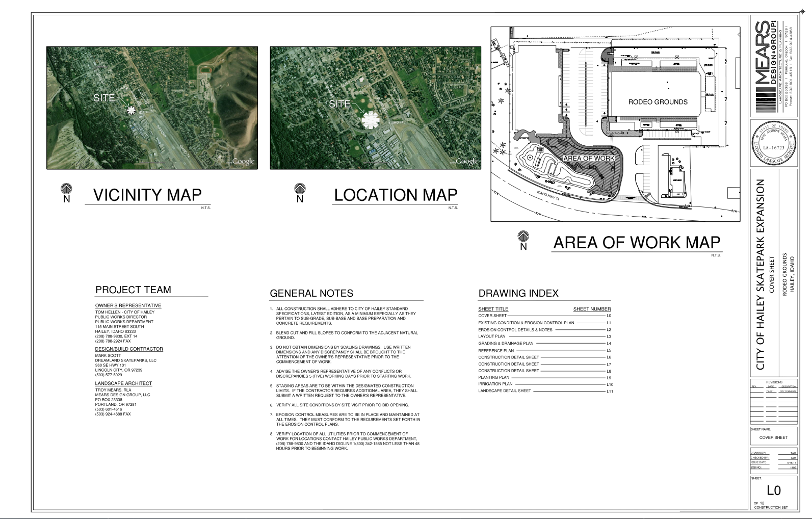Click the north arrow beside Area of Work Map

click(522, 241)
